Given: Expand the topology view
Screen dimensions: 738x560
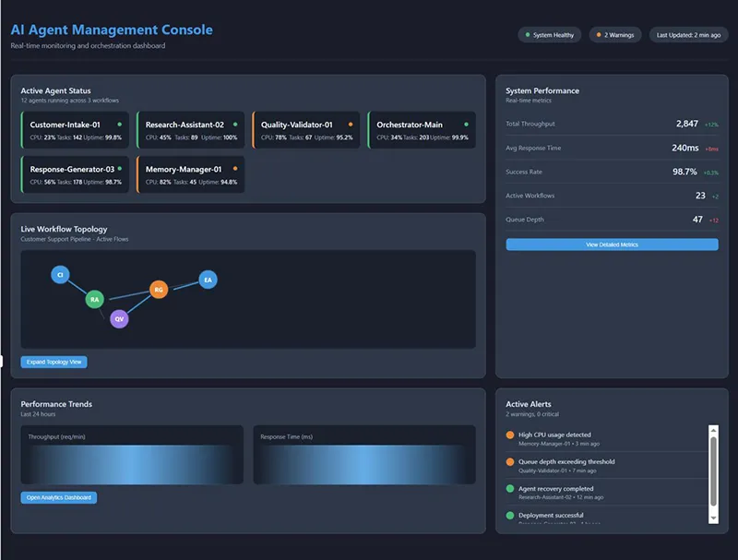Looking at the screenshot, I should pyautogui.click(x=54, y=362).
